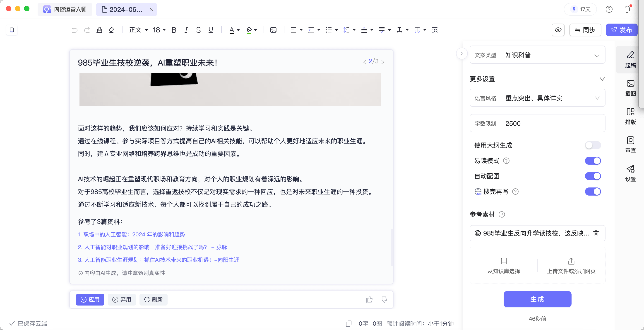The width and height of the screenshot is (644, 330).
Task: Disable 易读模式 switch
Action: click(593, 161)
